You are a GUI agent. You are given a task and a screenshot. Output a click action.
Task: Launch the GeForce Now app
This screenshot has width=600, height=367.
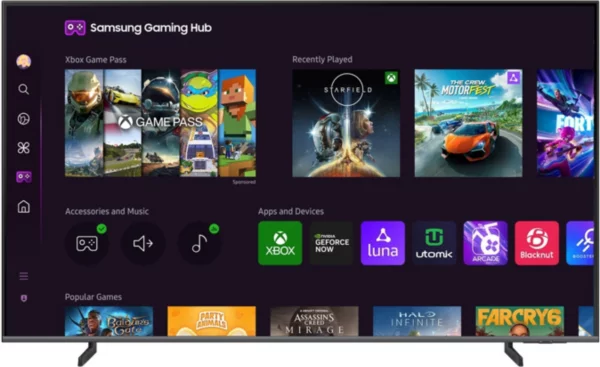coord(331,243)
